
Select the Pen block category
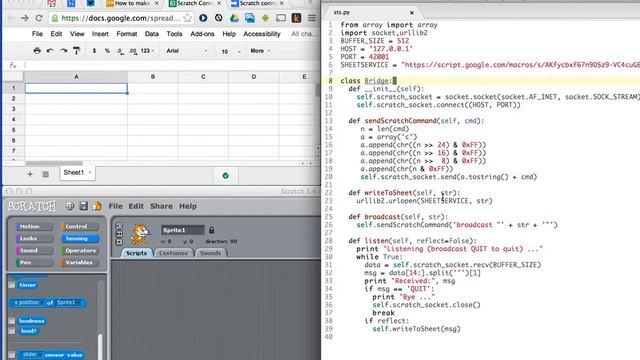pyautogui.click(x=34, y=262)
